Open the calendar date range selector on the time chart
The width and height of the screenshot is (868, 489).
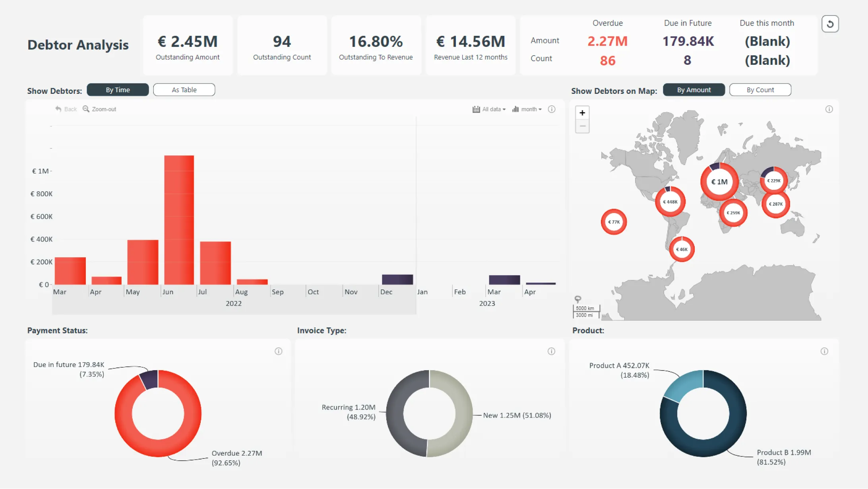coord(476,109)
